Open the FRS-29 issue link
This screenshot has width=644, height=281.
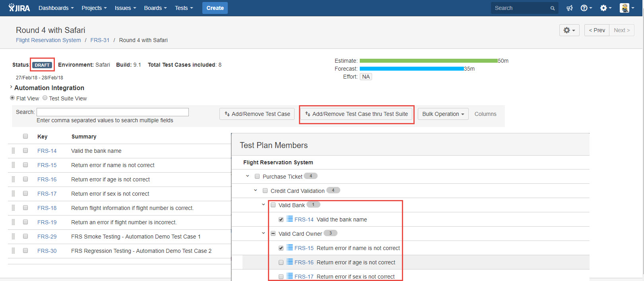(x=47, y=237)
